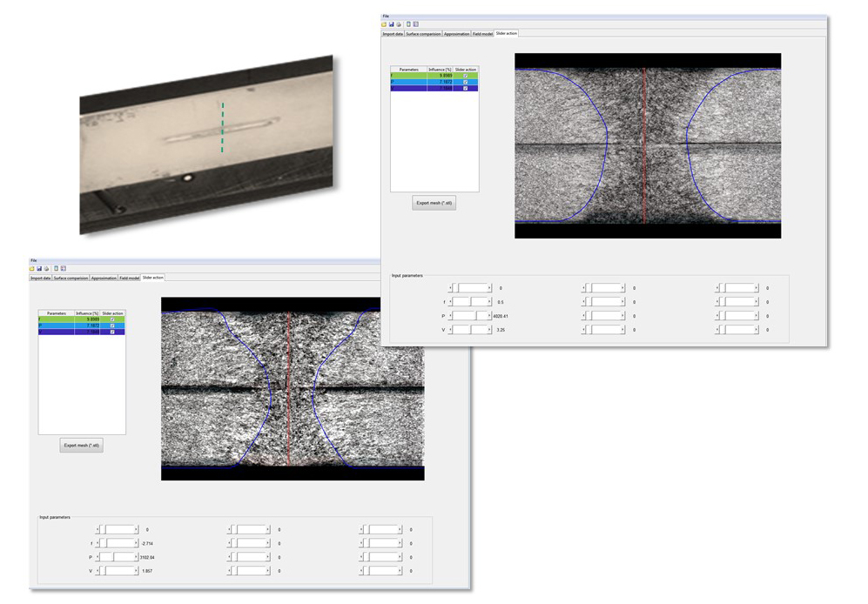Click the f slider track showing 0.5
The width and height of the screenshot is (868, 604).
pos(470,302)
